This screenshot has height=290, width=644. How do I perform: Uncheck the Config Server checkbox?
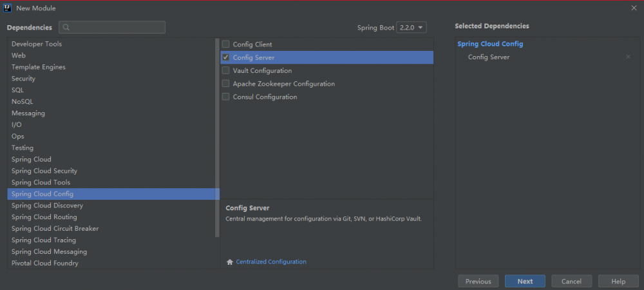pos(225,57)
